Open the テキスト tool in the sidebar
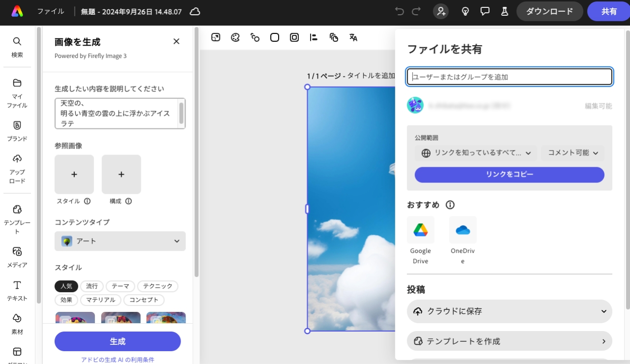Viewport: 630px width, 364px height. coord(17,290)
